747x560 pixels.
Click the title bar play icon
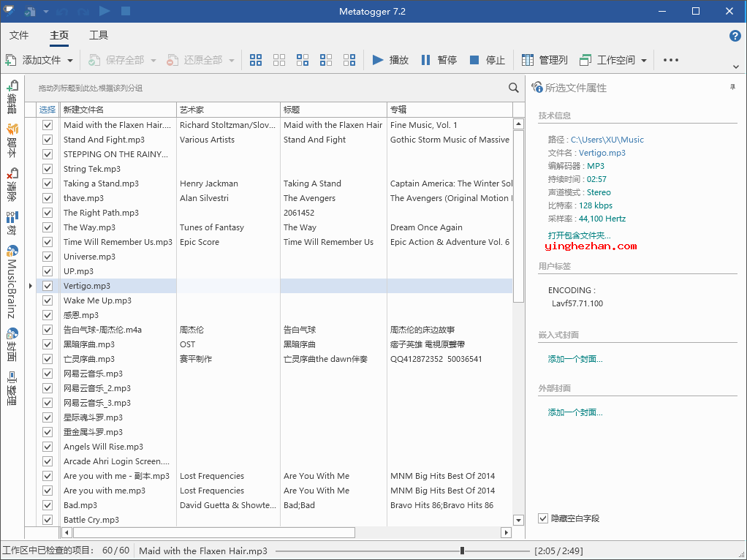(105, 11)
